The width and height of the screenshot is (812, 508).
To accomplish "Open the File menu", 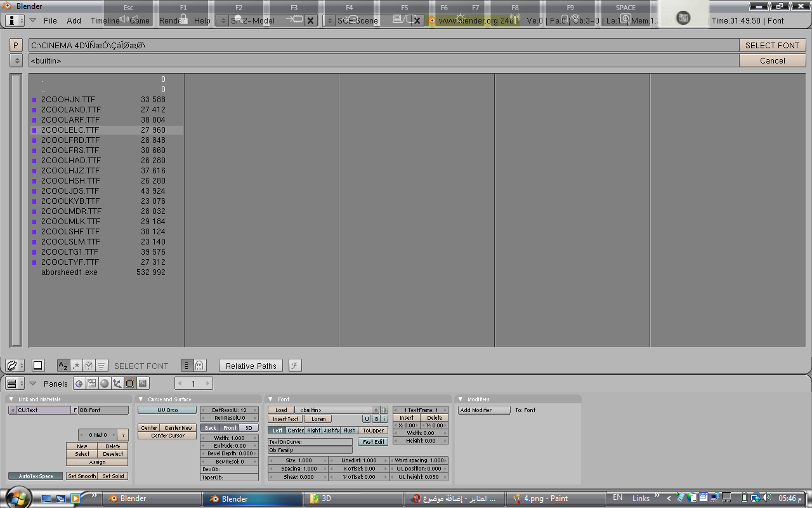I will (x=50, y=20).
